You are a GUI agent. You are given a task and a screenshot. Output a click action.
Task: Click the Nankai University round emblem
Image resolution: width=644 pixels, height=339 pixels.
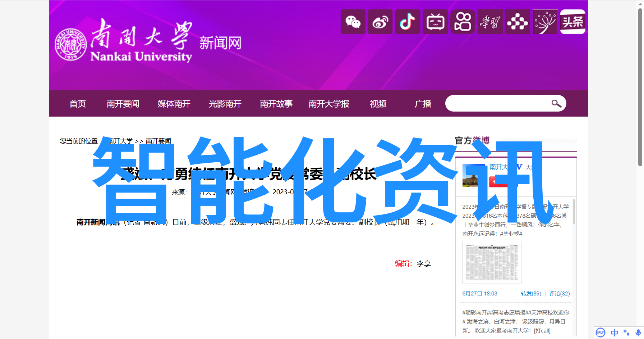[x=71, y=44]
